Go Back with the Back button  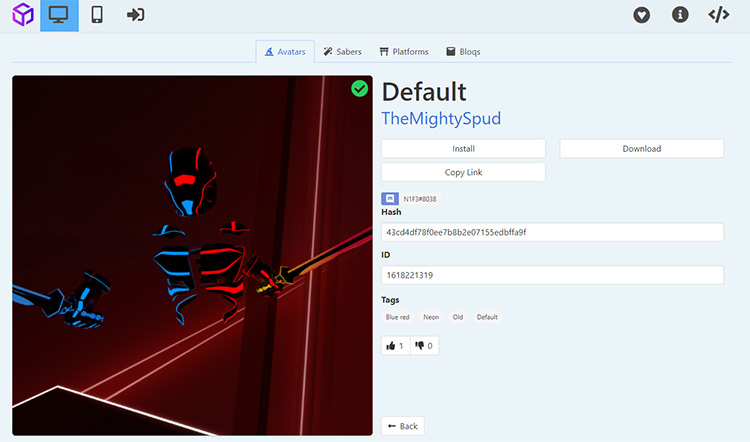(x=403, y=426)
